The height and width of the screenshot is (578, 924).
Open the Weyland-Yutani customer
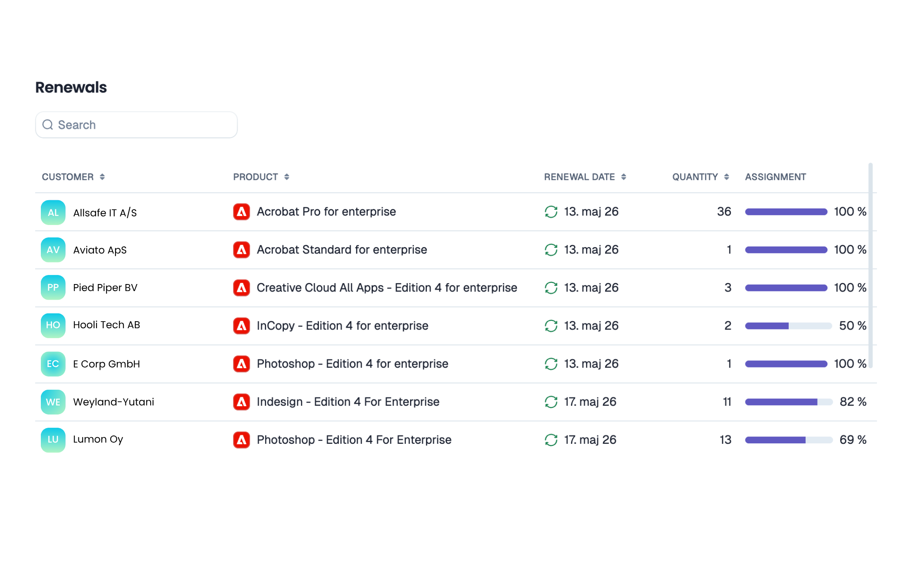[113, 402]
